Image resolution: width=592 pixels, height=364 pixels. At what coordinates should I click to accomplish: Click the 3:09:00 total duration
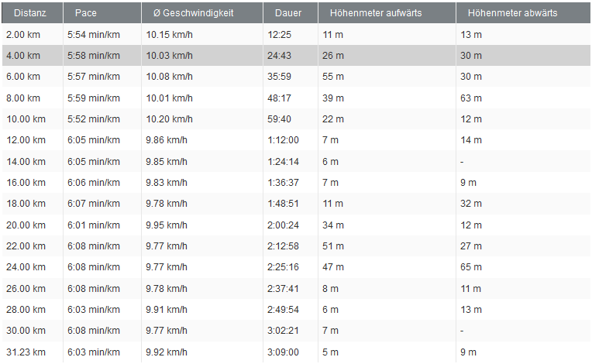[284, 352]
